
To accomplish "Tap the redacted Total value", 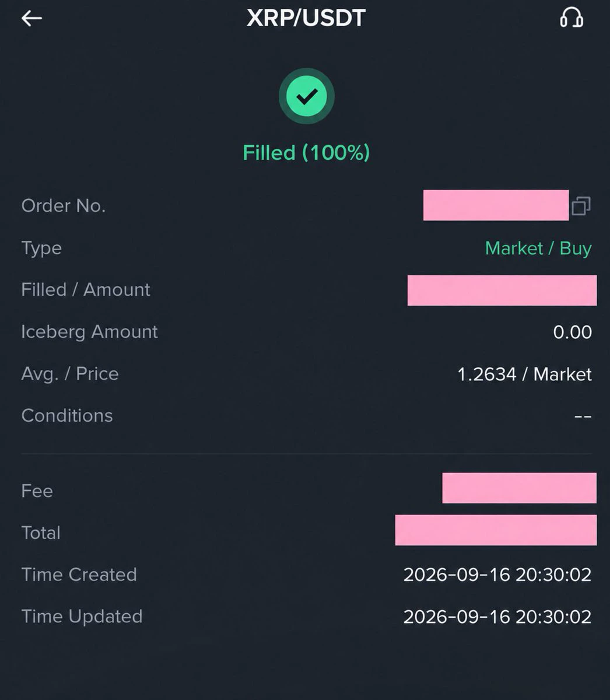I will pyautogui.click(x=496, y=530).
